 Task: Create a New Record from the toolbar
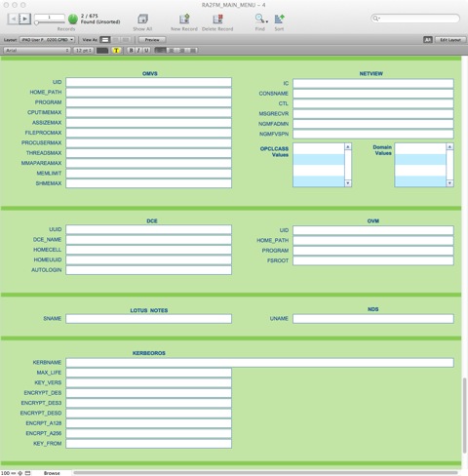[184, 19]
